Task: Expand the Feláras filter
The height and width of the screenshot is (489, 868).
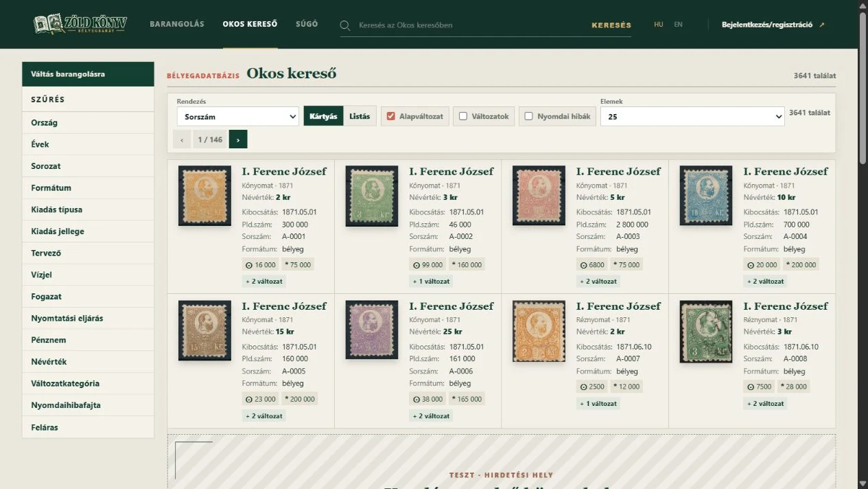Action: pyautogui.click(x=88, y=427)
